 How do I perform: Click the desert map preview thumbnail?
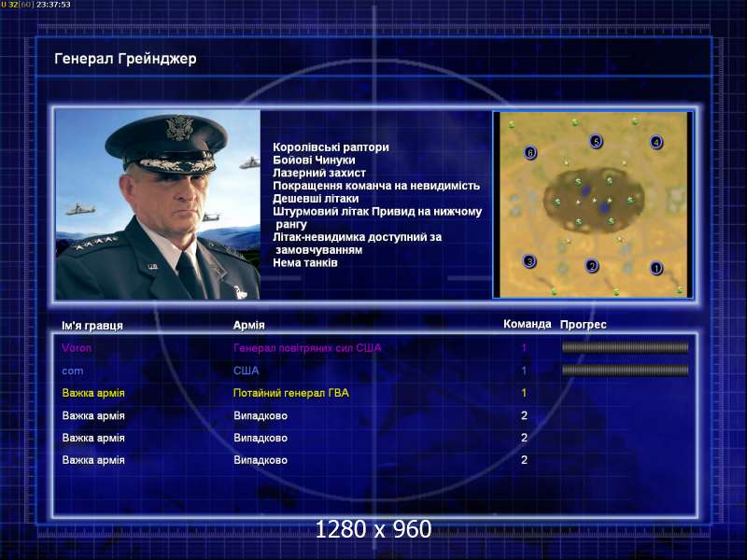click(x=593, y=204)
